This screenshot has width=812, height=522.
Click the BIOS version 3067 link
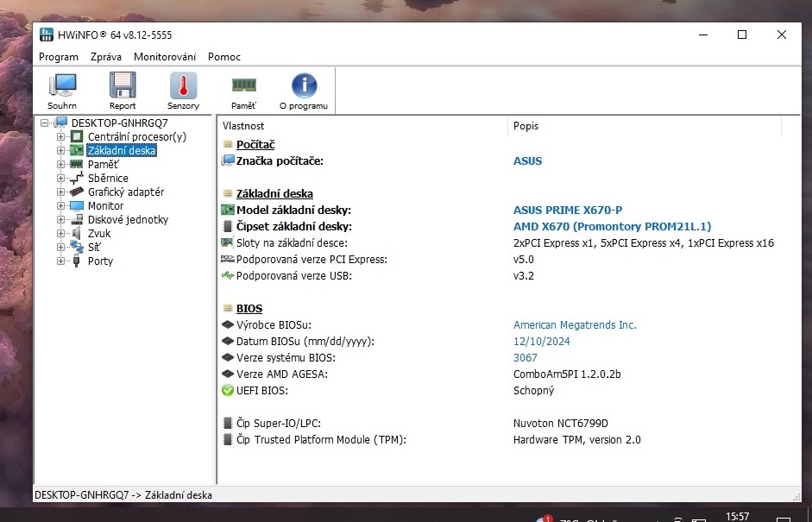coord(524,357)
